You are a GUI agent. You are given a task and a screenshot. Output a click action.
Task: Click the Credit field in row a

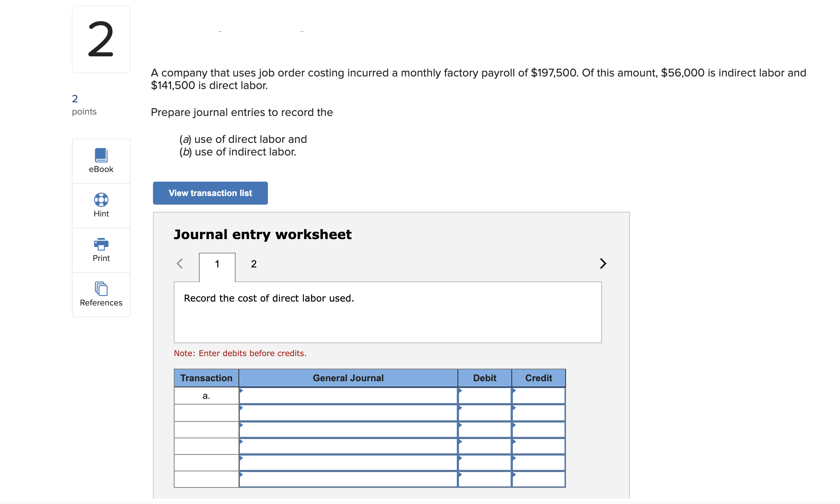pyautogui.click(x=538, y=395)
